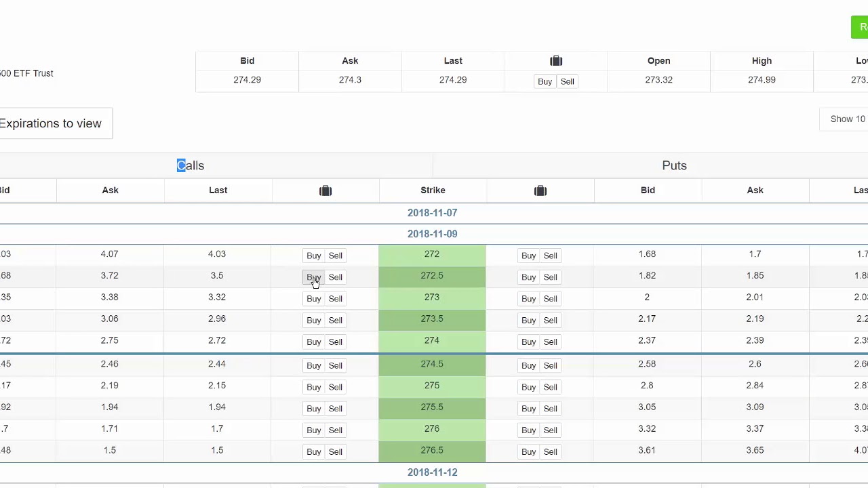
Task: Select the Calls header tab
Action: pos(191,165)
